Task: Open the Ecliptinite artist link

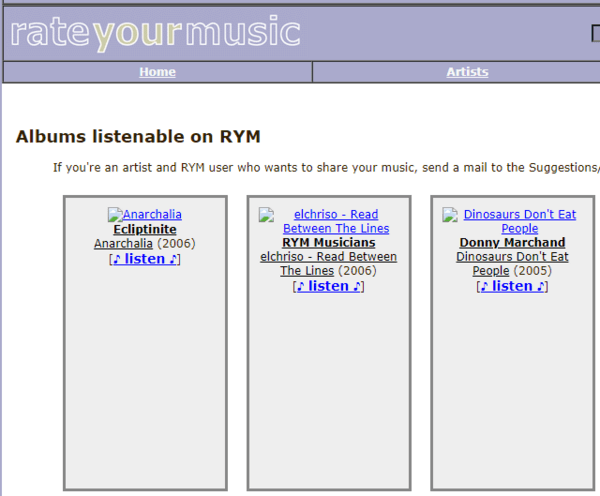Action: tap(145, 229)
